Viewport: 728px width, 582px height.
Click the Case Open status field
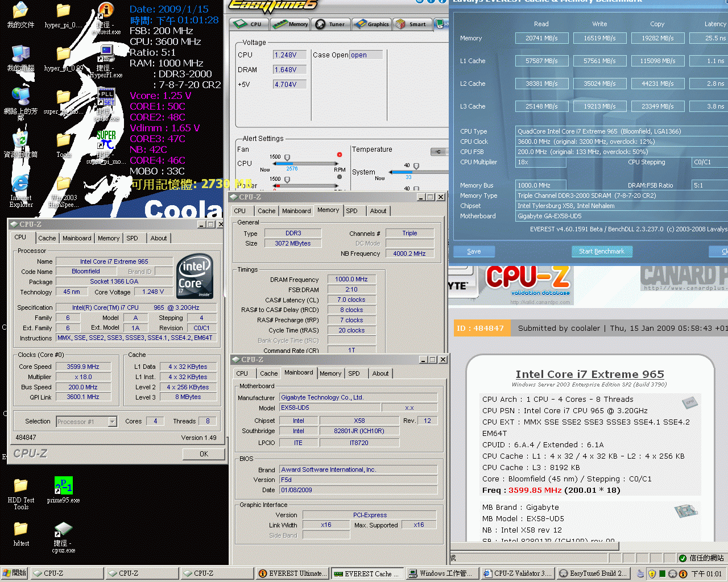click(x=366, y=55)
